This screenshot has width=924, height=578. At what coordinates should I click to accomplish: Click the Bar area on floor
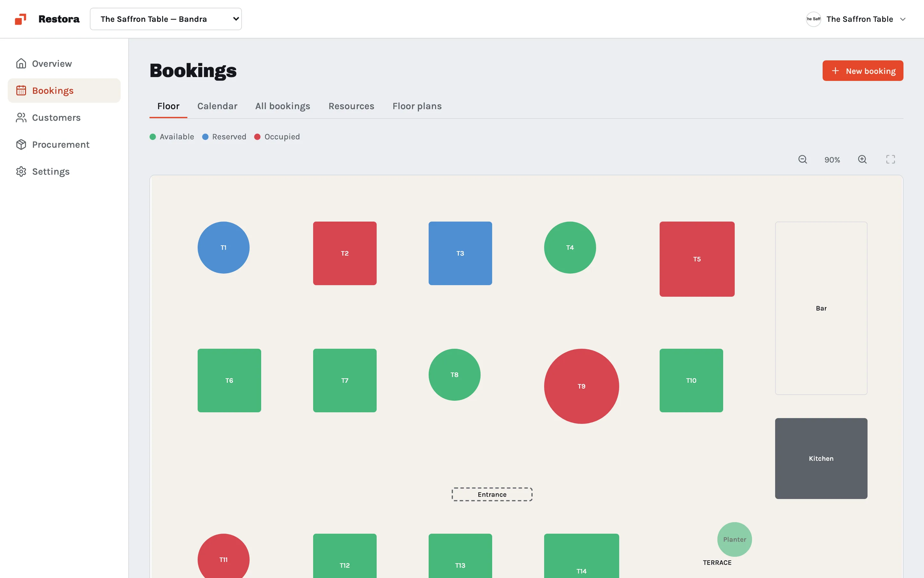coord(821,308)
